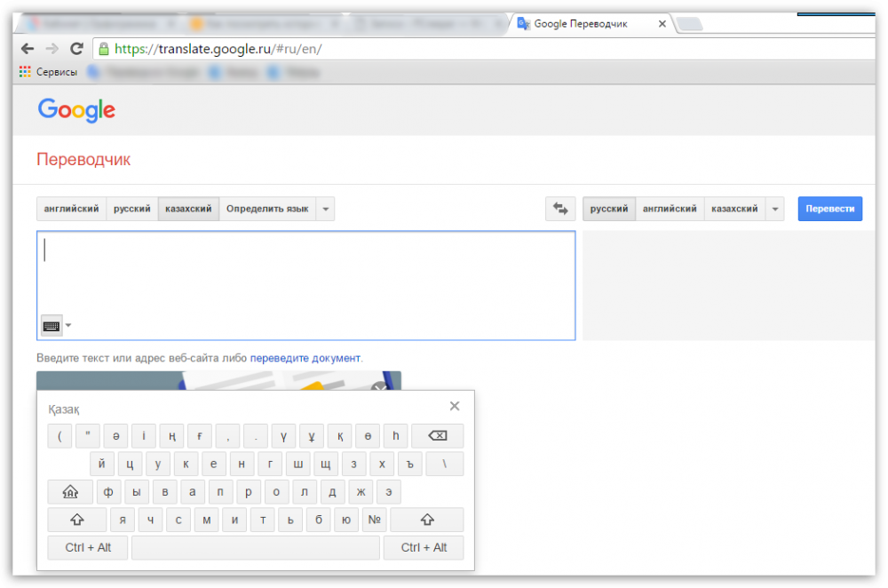The width and height of the screenshot is (888, 588).
Task: Open the source language dropdown arrow
Action: click(x=326, y=209)
